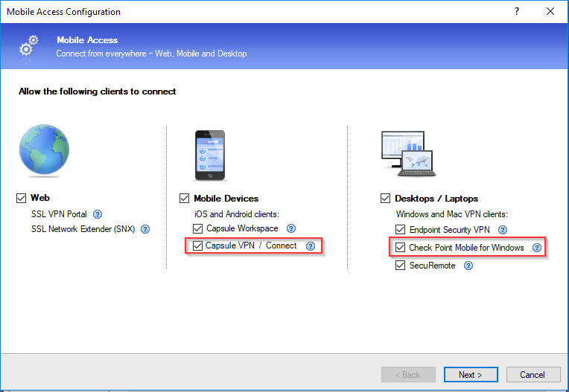Uncheck Endpoint Security VPN
This screenshot has height=392, width=569.
click(400, 230)
